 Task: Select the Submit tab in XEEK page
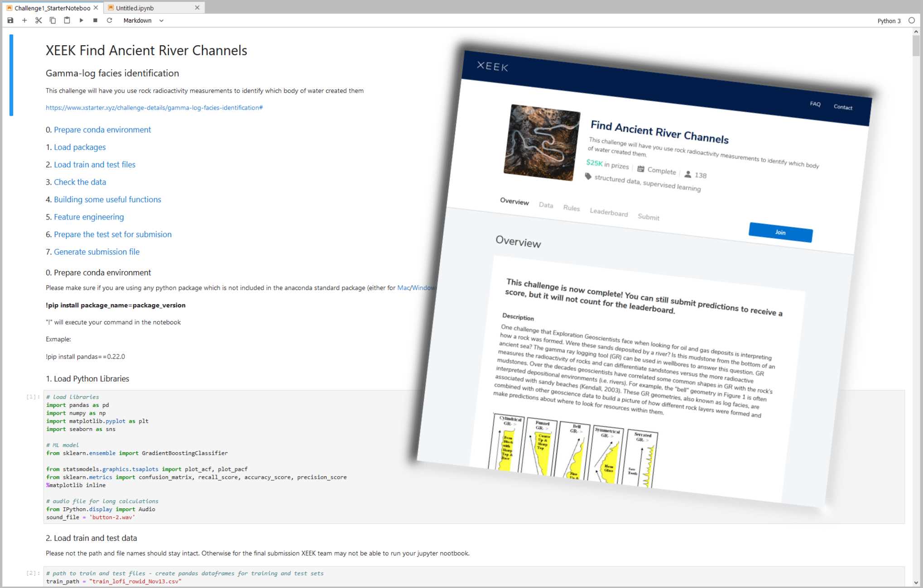pyautogui.click(x=648, y=217)
